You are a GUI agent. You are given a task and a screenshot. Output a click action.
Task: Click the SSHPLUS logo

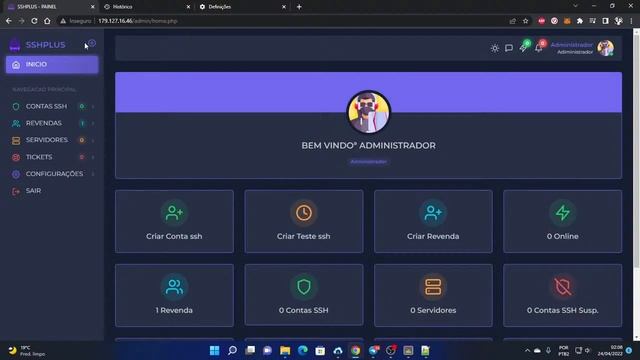(37, 45)
